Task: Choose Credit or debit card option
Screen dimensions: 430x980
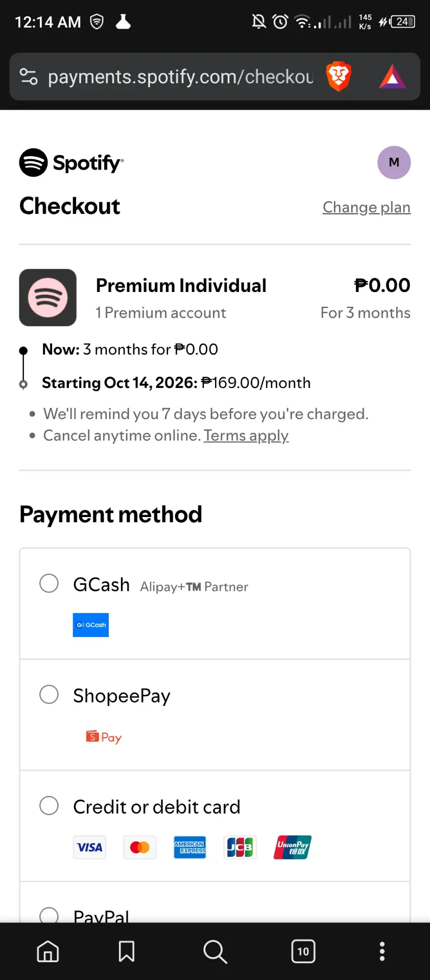Action: [215, 826]
